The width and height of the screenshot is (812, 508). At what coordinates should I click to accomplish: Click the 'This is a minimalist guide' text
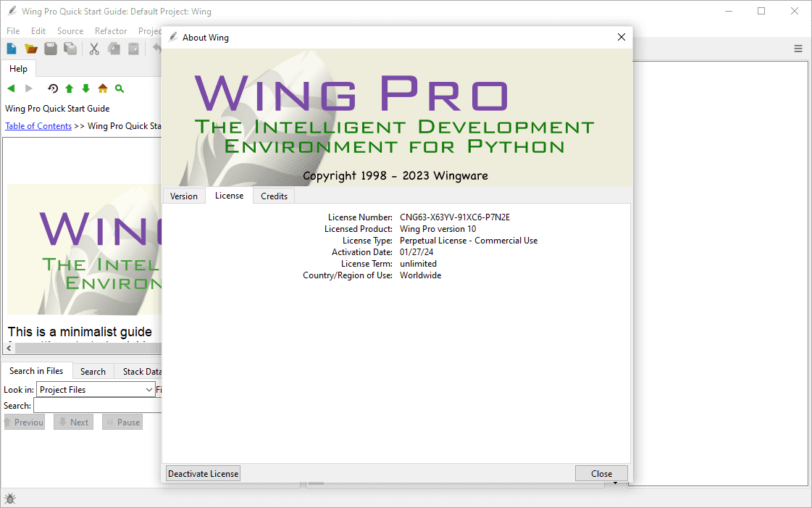click(x=80, y=332)
